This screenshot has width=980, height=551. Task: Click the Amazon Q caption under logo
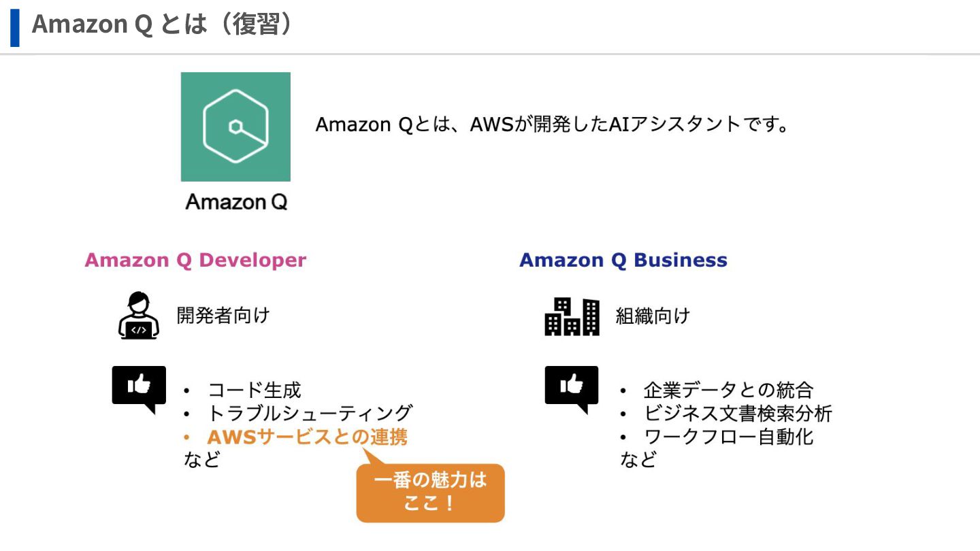pyautogui.click(x=236, y=202)
